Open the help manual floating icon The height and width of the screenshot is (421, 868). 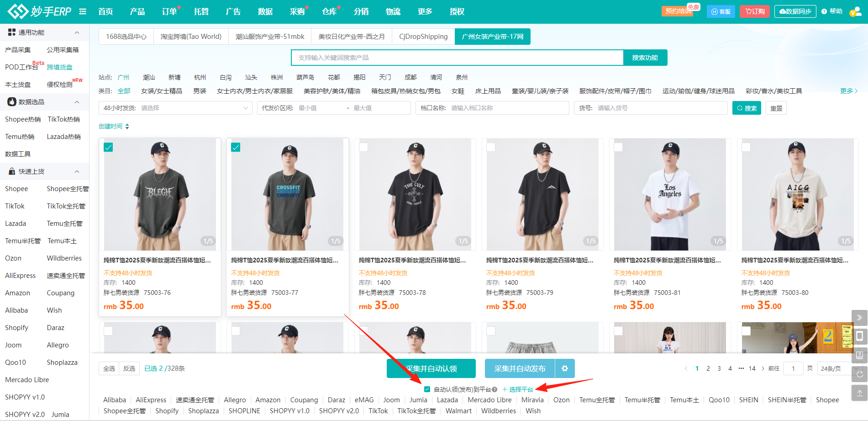(859, 355)
